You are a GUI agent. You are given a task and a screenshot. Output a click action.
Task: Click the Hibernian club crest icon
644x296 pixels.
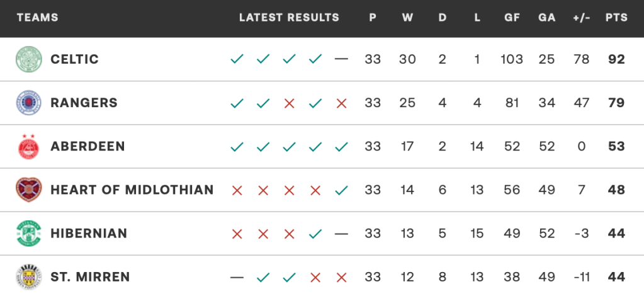29,233
